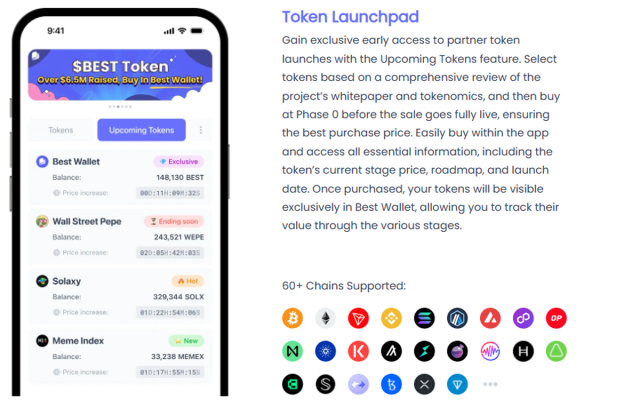Click the Bitcoin chain icon

point(292,318)
